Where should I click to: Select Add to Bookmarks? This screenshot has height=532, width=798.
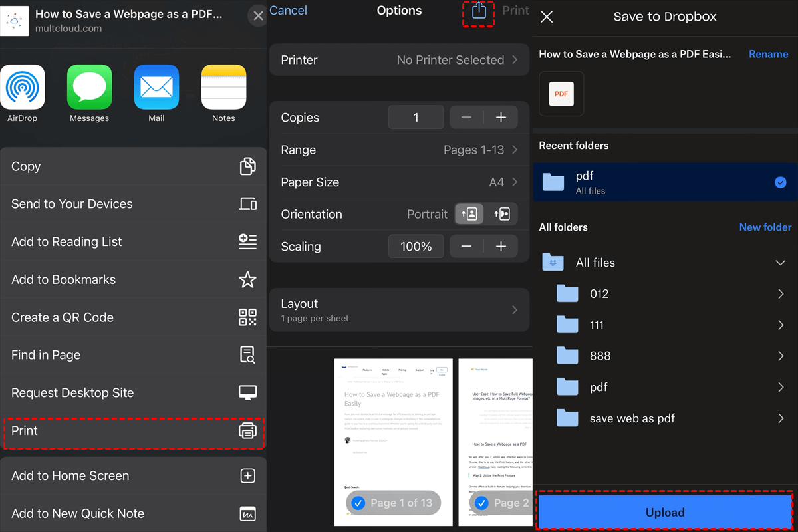click(133, 280)
